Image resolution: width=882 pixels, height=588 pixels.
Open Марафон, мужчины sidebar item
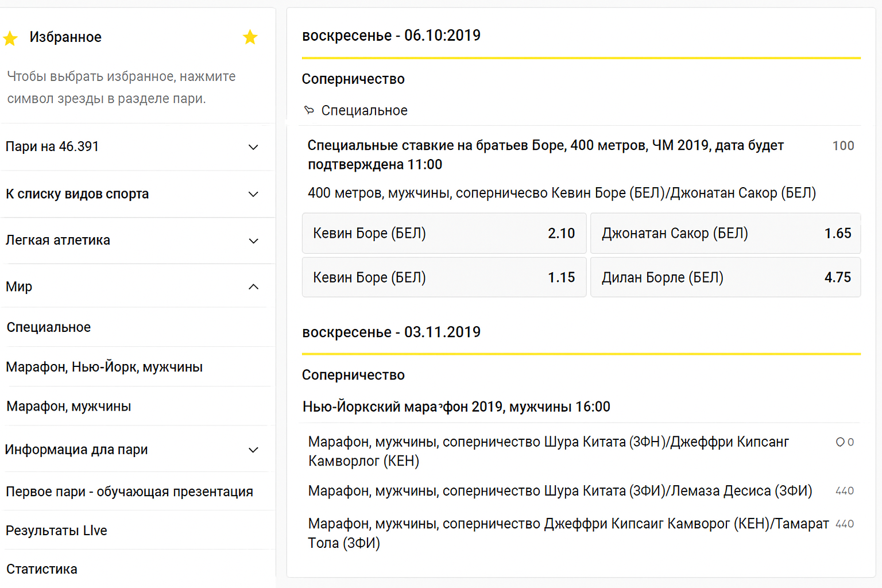[69, 407]
